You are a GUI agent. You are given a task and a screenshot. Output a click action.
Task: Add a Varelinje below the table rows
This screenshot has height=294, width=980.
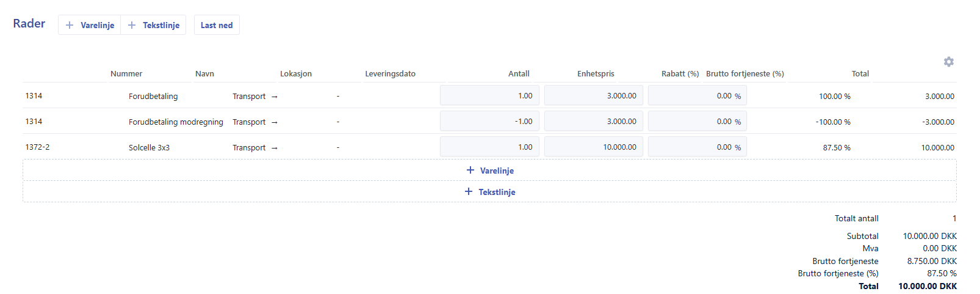tap(489, 171)
